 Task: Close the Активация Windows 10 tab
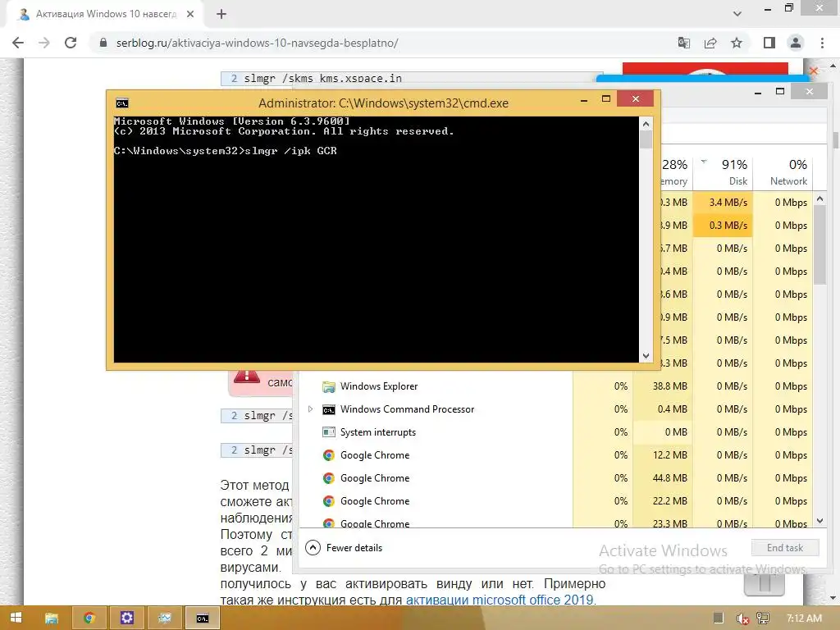point(190,15)
